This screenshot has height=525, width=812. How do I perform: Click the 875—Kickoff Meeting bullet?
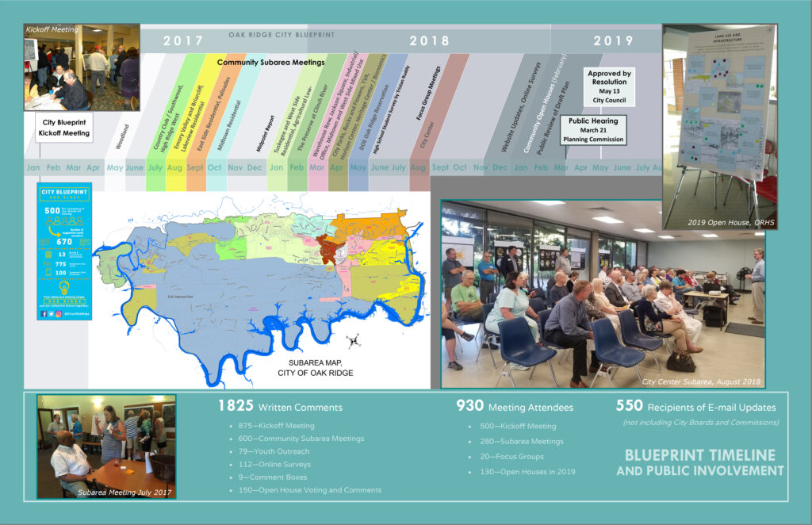(276, 426)
